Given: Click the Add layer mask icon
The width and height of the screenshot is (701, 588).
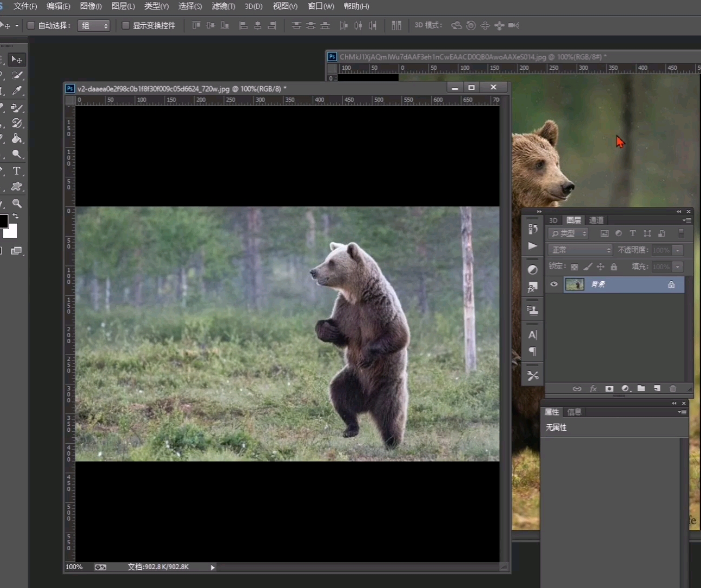Looking at the screenshot, I should pos(609,389).
